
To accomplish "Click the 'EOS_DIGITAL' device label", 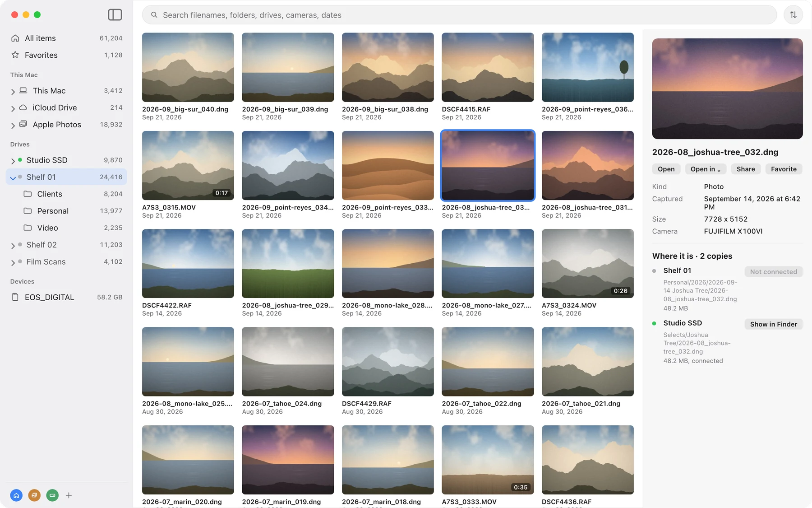I will point(49,297).
